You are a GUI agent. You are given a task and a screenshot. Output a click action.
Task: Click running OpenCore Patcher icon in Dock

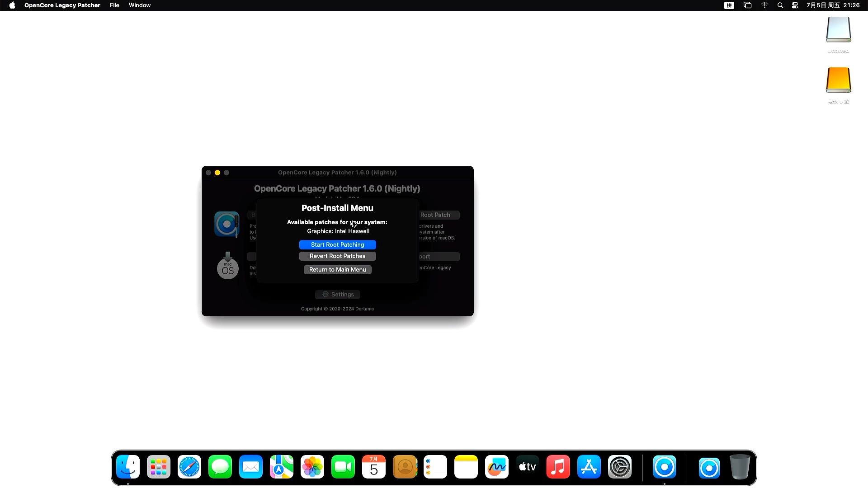665,467
